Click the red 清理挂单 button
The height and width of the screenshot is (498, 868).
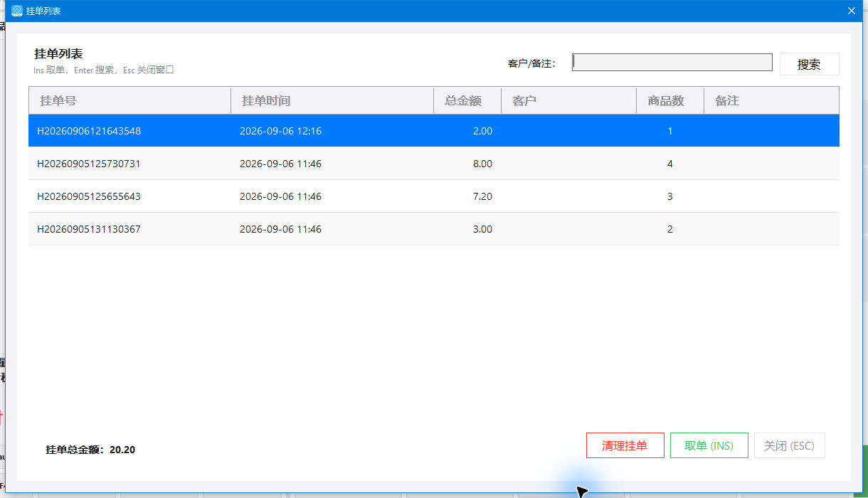click(625, 445)
